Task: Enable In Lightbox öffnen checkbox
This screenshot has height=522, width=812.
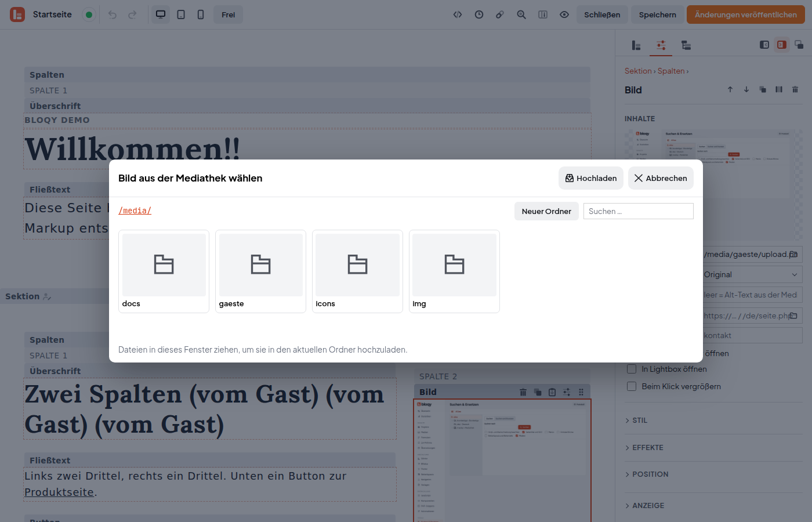Action: coord(632,369)
